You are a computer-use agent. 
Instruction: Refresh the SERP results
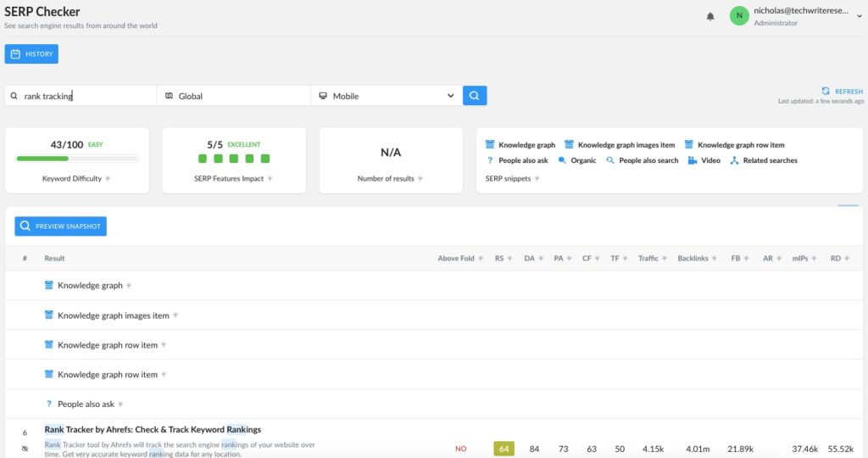click(842, 92)
